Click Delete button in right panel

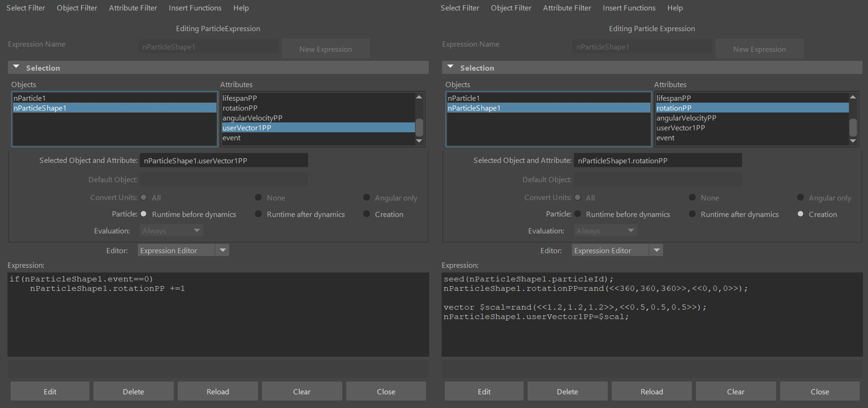567,391
